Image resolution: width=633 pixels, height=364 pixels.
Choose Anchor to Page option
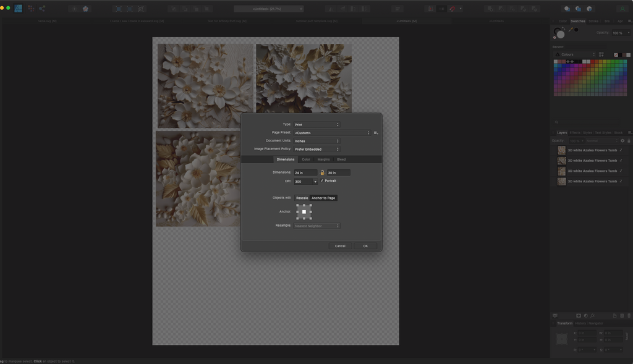tap(323, 198)
